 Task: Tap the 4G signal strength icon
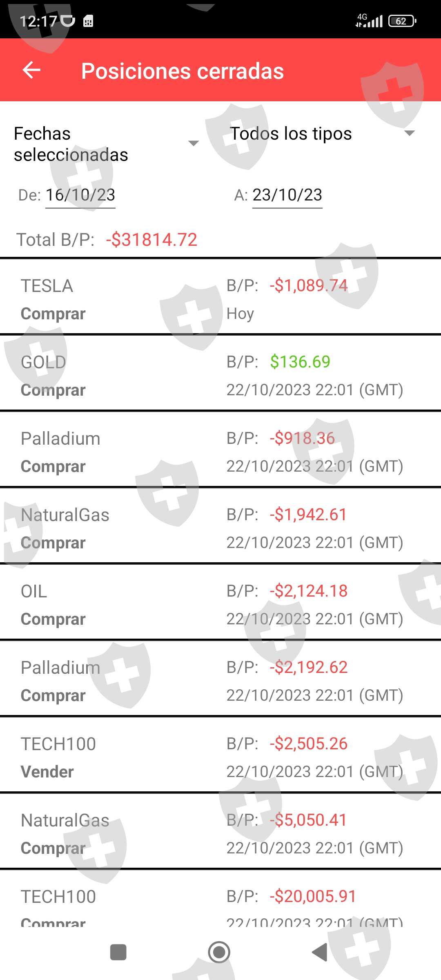(x=369, y=20)
